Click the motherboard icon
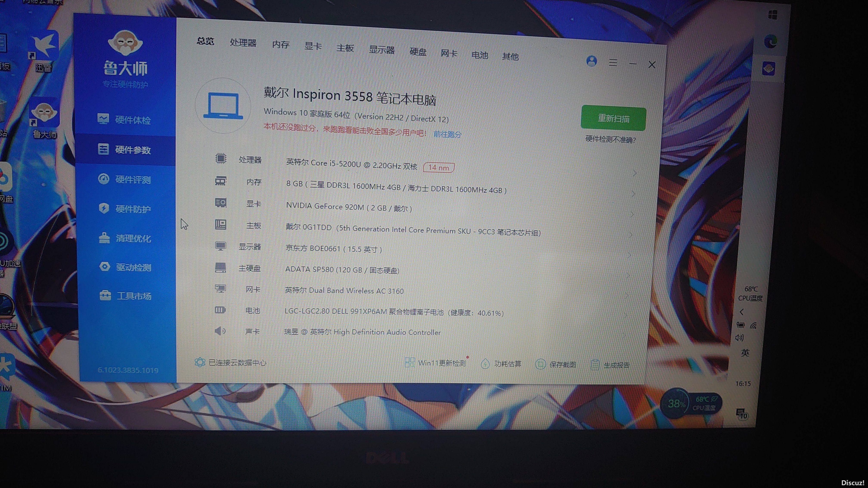Viewport: 868px width, 488px height. pyautogui.click(x=221, y=224)
